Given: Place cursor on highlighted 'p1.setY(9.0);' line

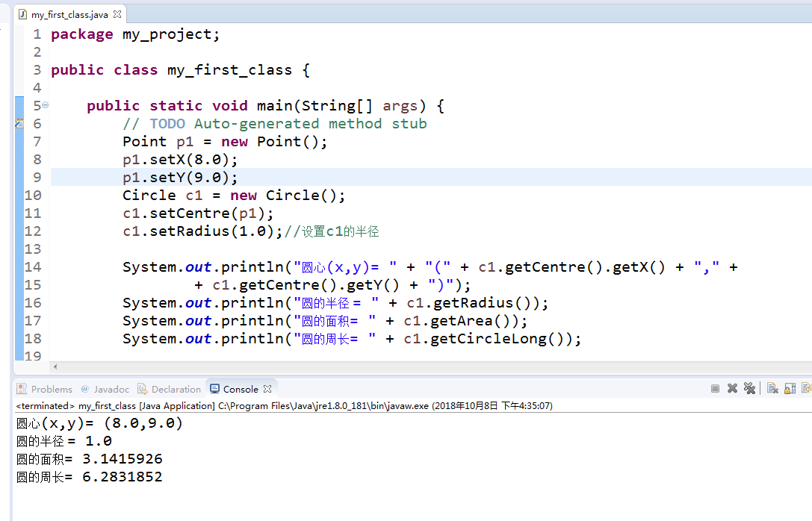Looking at the screenshot, I should coord(180,178).
